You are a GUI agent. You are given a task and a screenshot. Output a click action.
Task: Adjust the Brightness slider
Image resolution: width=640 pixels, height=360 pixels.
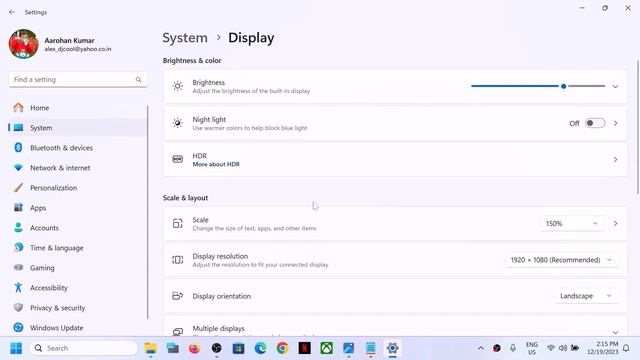(538, 86)
